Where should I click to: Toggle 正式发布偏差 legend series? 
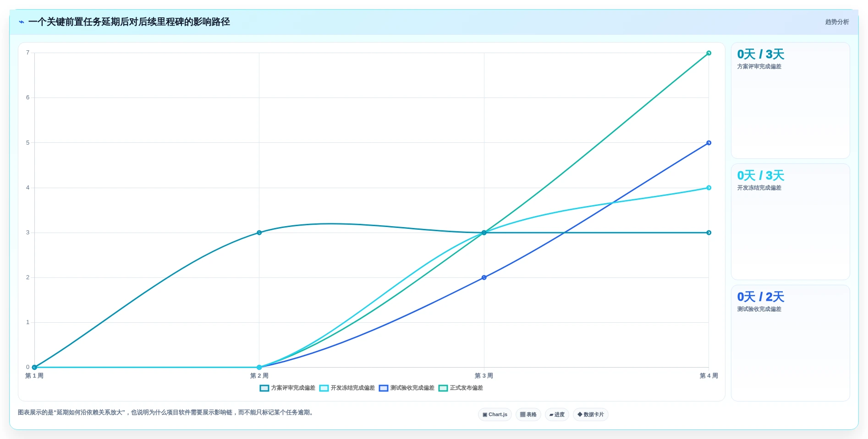[461, 388]
